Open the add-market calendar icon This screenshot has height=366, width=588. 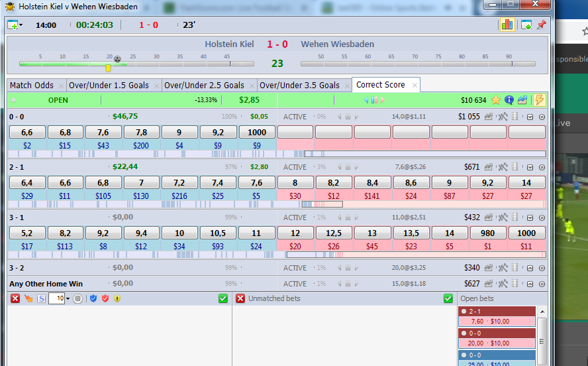13,25
